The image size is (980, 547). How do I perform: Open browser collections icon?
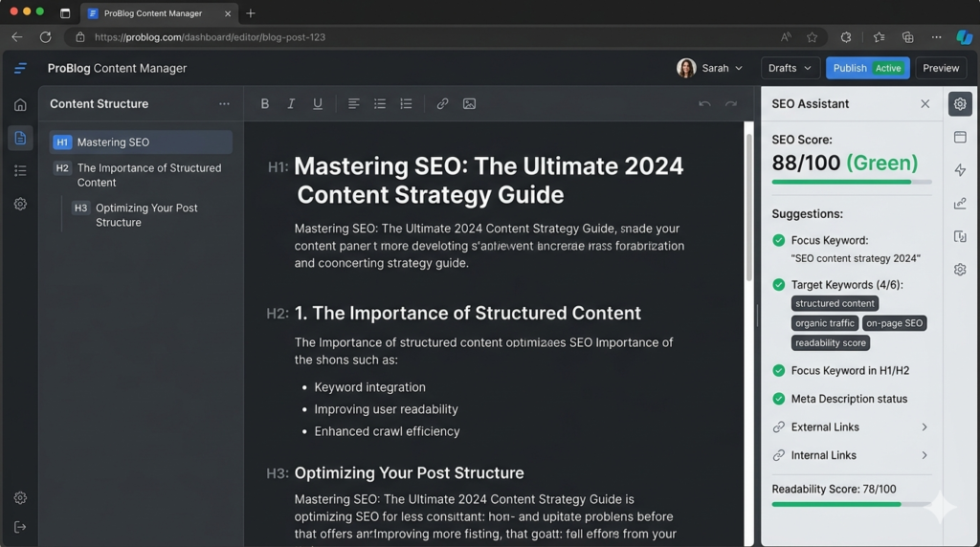(907, 37)
